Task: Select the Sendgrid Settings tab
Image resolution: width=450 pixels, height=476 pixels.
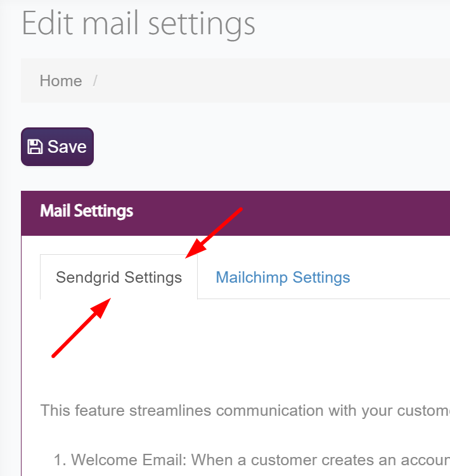Action: pyautogui.click(x=119, y=277)
